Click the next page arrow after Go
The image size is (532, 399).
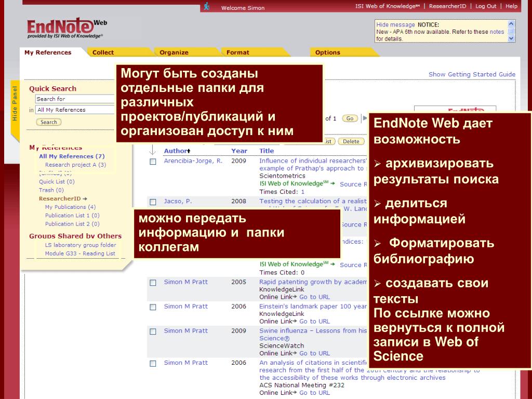pos(365,118)
